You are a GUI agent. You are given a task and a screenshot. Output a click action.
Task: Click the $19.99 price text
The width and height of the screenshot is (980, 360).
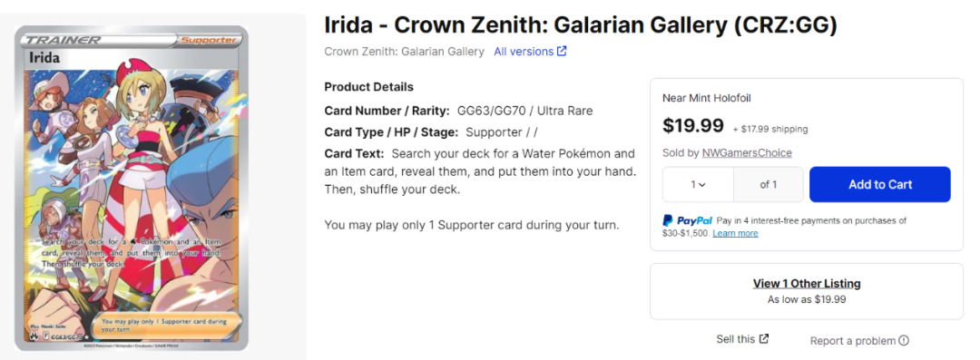point(693,126)
